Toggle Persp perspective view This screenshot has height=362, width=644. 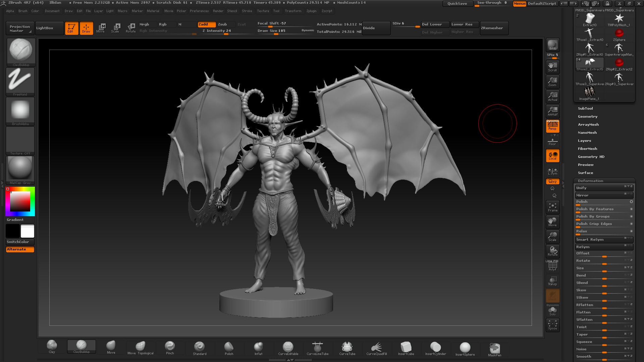point(552,126)
